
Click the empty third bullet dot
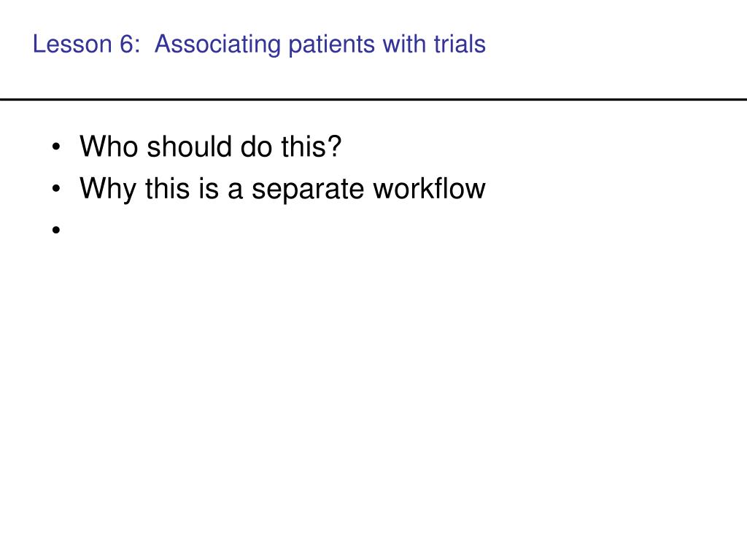coord(56,230)
